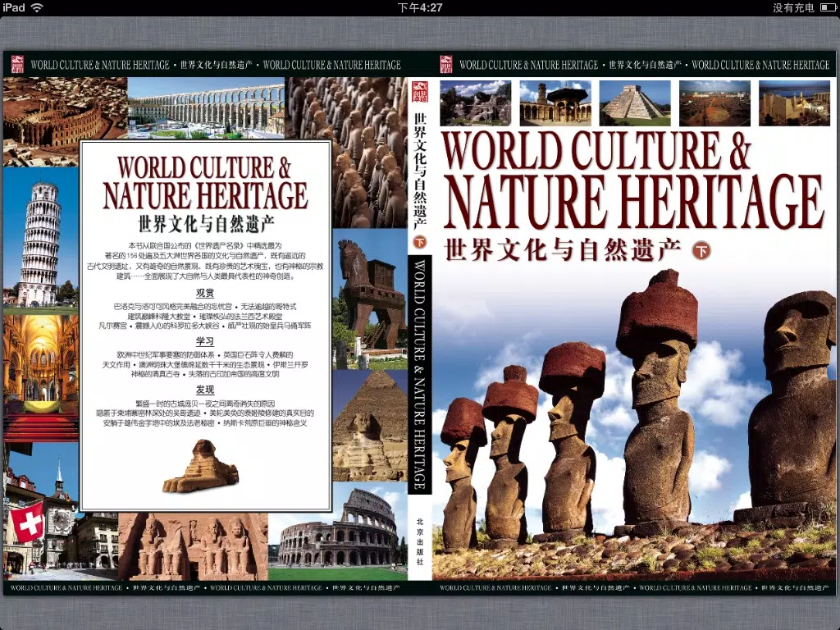Tap the round 下 badge on the spine

pyautogui.click(x=419, y=242)
